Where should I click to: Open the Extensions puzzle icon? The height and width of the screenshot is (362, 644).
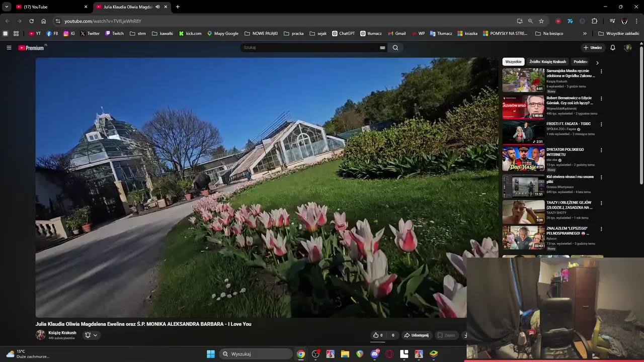594,21
